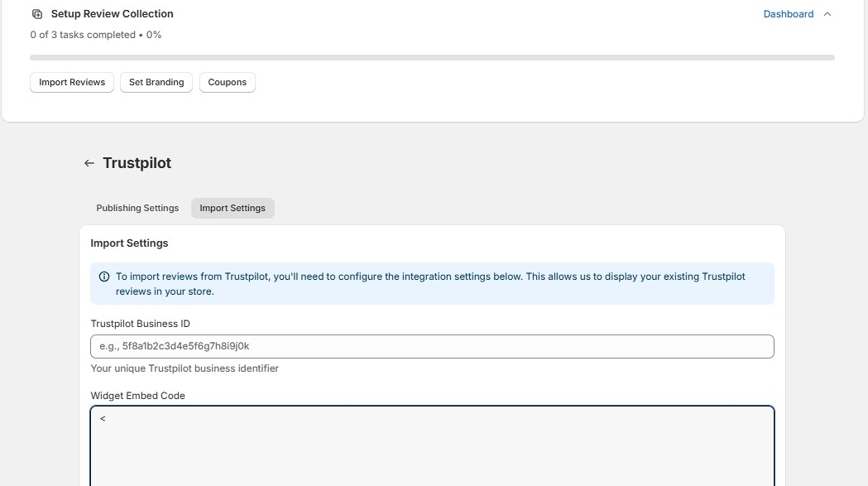Click the 'Trustpilot' page title
The width and height of the screenshot is (868, 486).
pyautogui.click(x=137, y=163)
